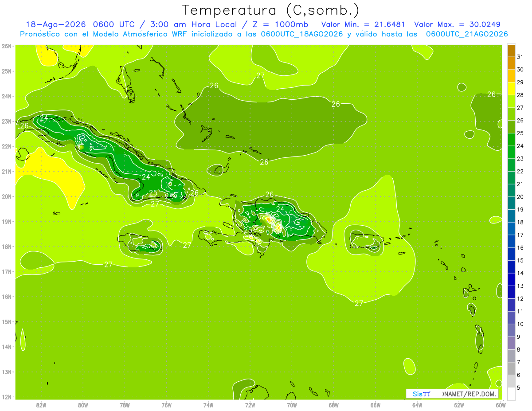532x411 pixels.
Task: Click the 62W longitude label
Action: [459, 405]
